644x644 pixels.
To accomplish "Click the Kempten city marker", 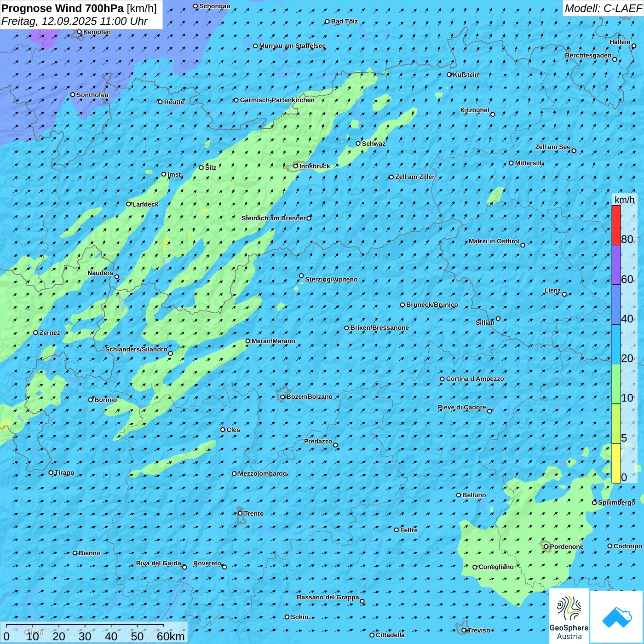I will [x=79, y=32].
